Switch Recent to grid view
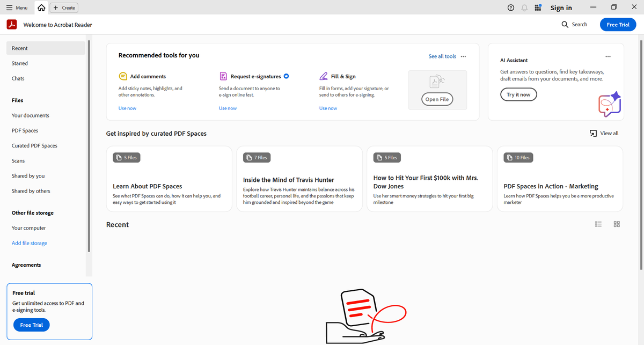 [617, 224]
